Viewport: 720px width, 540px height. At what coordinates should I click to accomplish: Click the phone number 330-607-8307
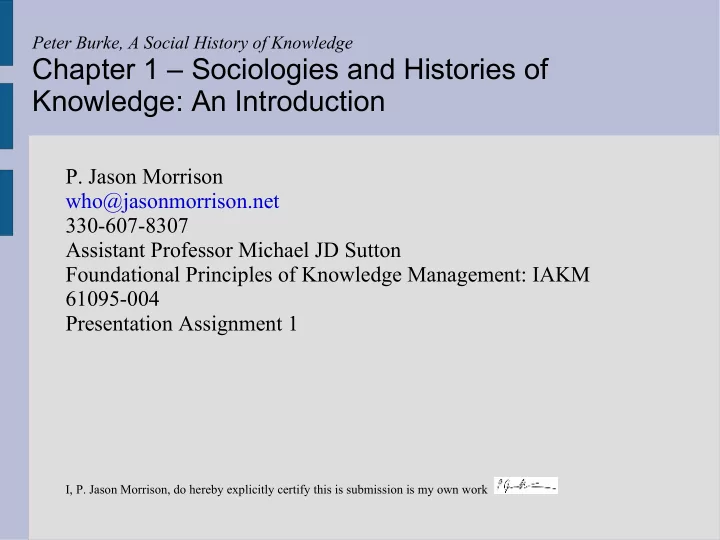point(127,226)
